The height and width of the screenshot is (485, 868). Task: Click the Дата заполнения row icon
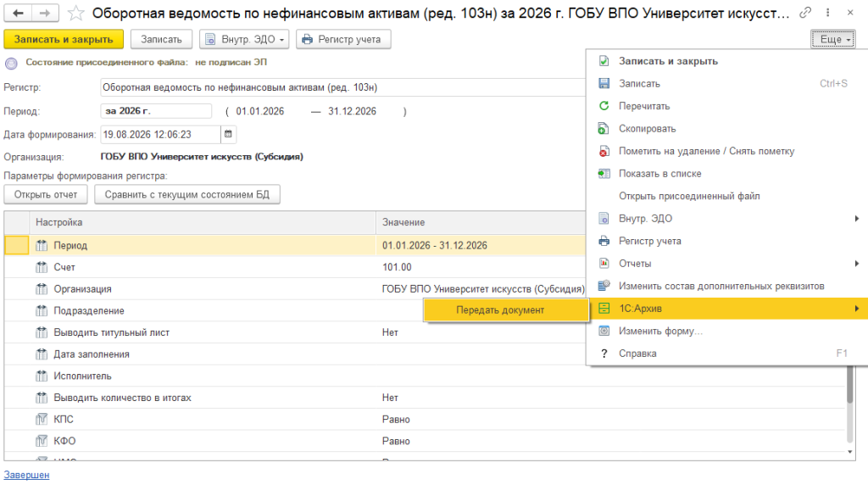[x=42, y=354]
